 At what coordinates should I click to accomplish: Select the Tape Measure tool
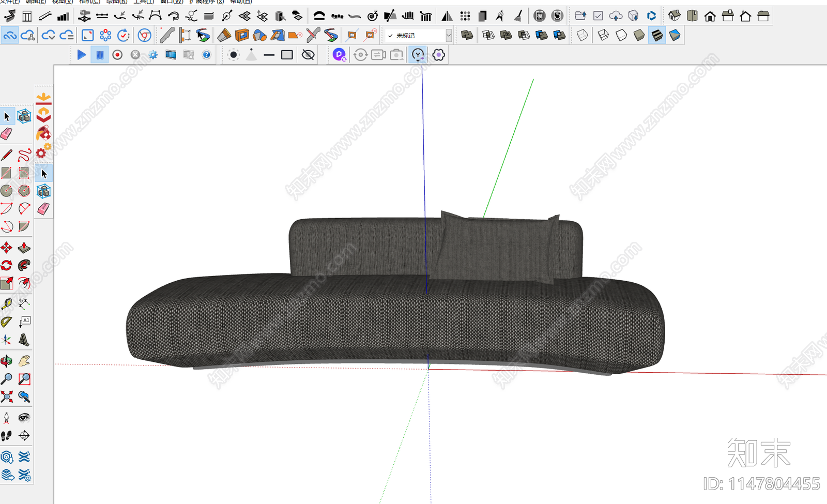point(7,304)
